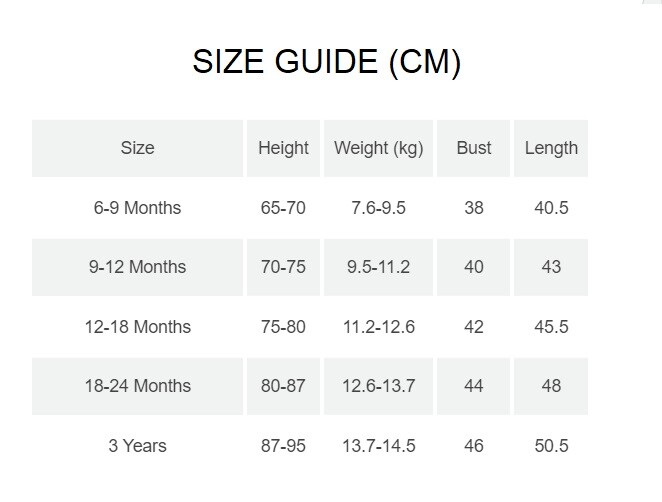
Task: Click the 9.5-11.2 weight value
Action: point(378,267)
